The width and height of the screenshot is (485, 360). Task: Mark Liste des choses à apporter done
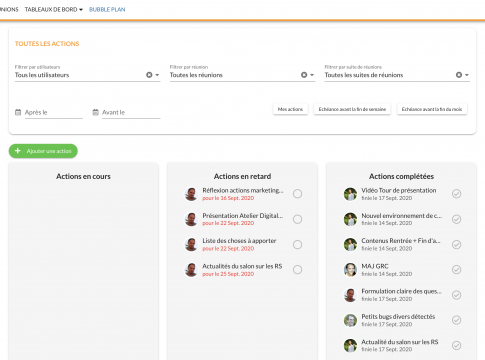tap(298, 244)
